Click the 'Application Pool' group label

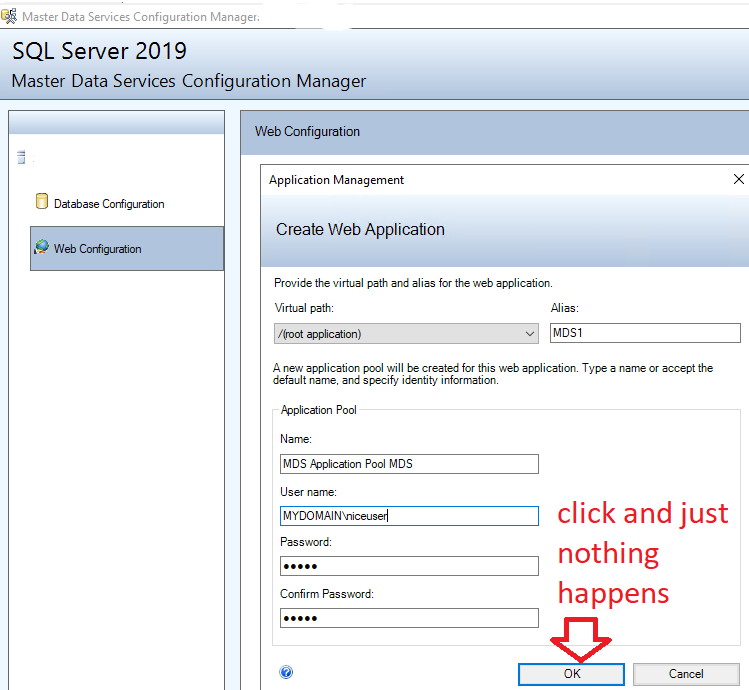pyautogui.click(x=319, y=410)
